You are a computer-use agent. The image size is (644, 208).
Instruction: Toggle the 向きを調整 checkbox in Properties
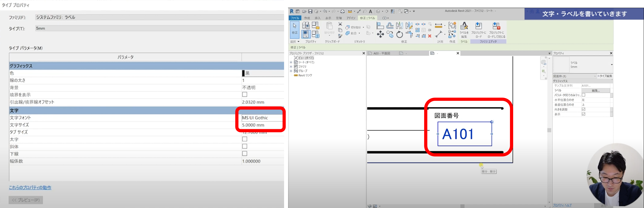click(584, 109)
